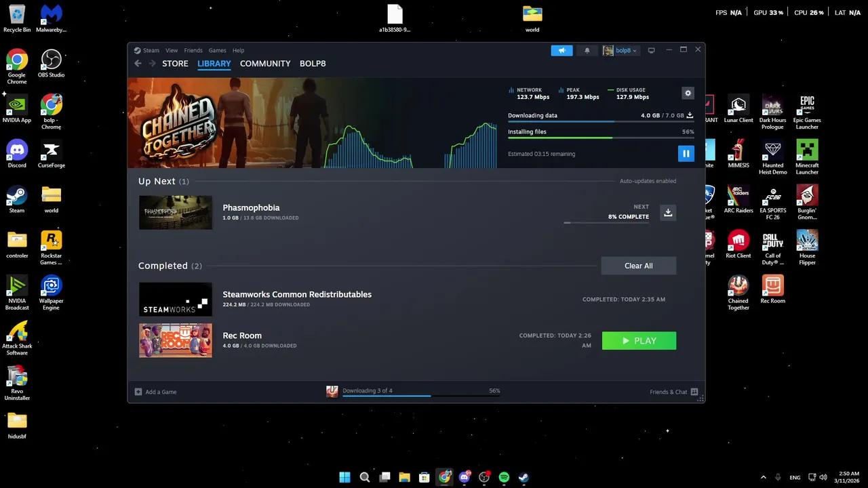Select the Wallpaper Engine desktop icon

[x=51, y=293]
